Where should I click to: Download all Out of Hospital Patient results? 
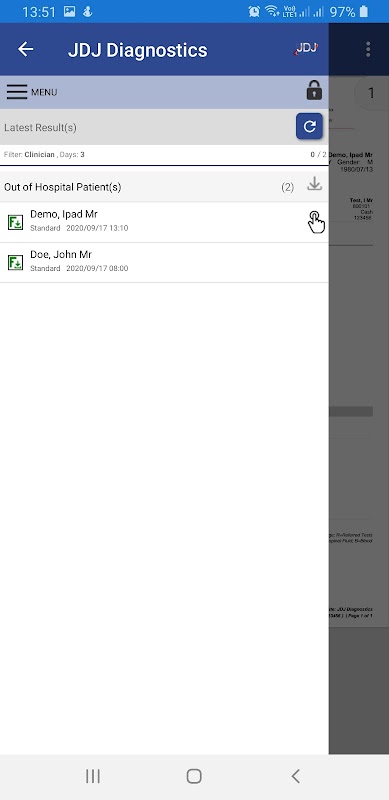(x=314, y=184)
